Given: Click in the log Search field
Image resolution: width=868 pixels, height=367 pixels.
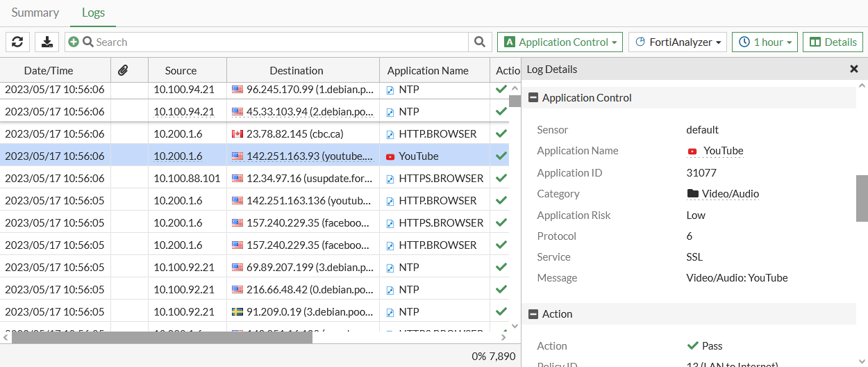Looking at the screenshot, I should pos(278,42).
